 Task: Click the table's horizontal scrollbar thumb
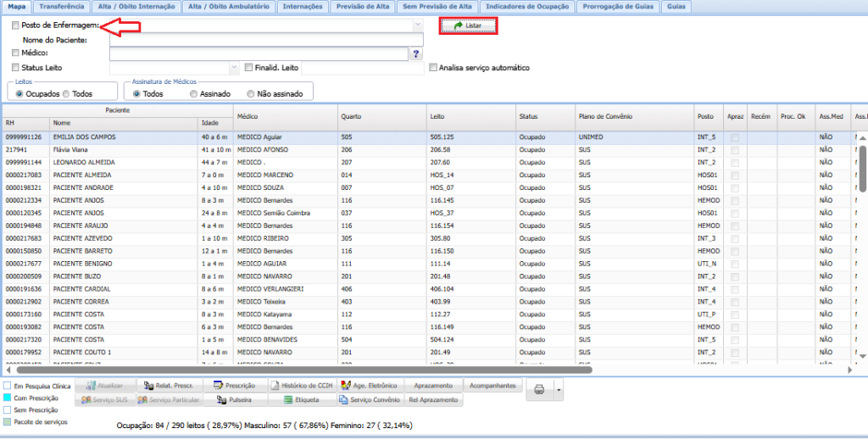pos(304,369)
